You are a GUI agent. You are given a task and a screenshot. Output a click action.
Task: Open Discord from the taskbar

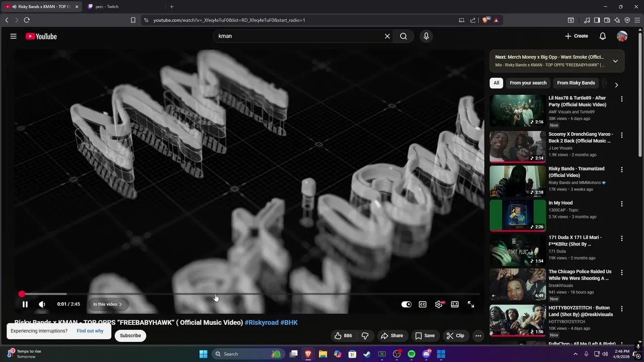point(427,354)
